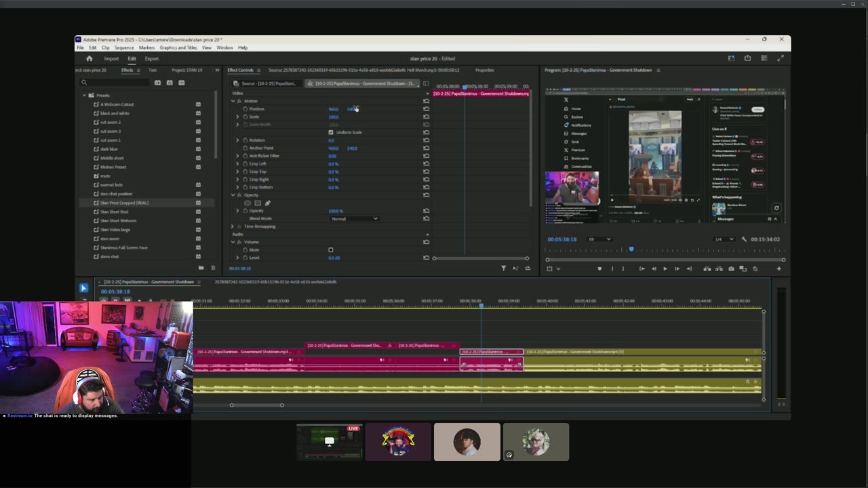
Task: Enable the Volume Mute checkbox
Action: (331, 250)
